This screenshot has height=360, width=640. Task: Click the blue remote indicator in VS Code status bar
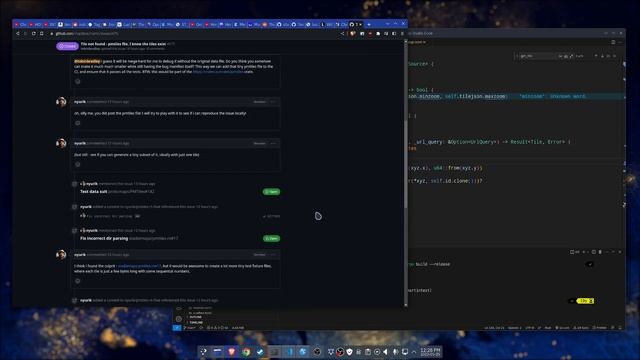pos(177,328)
